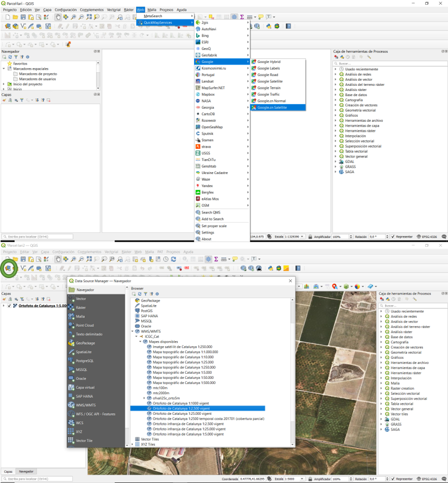448x483 pixels.
Task: Toggle Representar checkbox in bottom window status bar
Action: point(393,478)
